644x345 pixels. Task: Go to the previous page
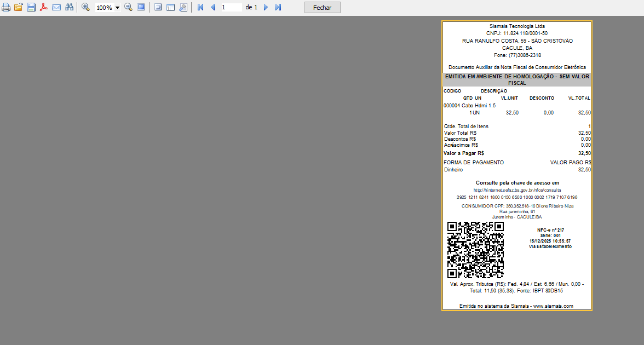(212, 8)
